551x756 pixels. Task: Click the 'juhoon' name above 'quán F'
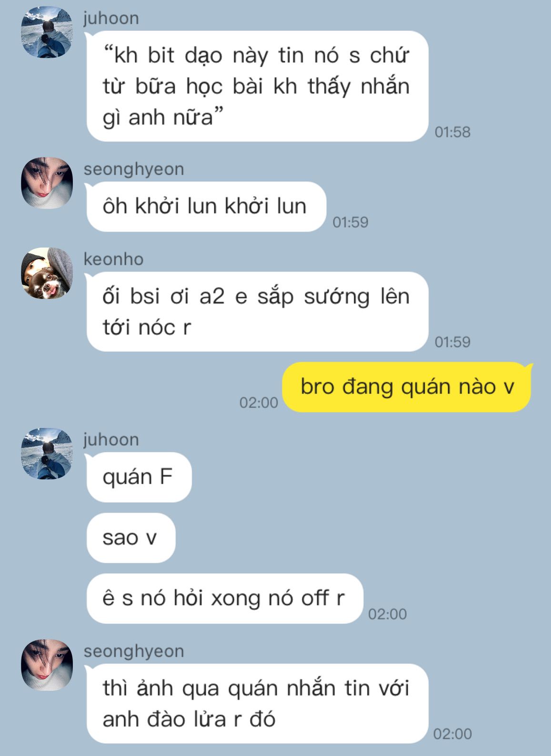tap(111, 439)
